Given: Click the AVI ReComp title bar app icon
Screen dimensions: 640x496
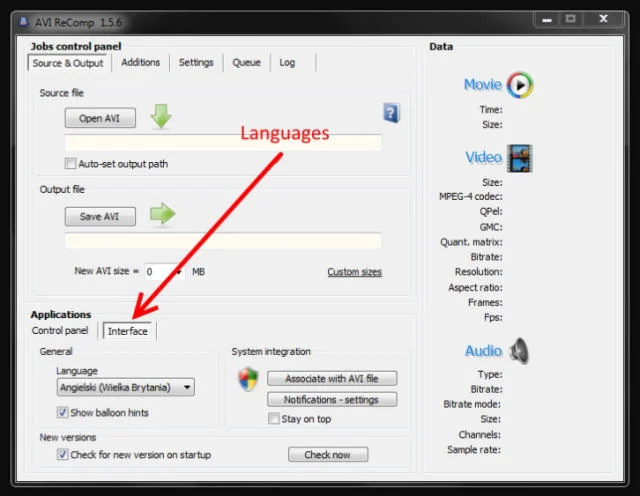Looking at the screenshot, I should [24, 22].
